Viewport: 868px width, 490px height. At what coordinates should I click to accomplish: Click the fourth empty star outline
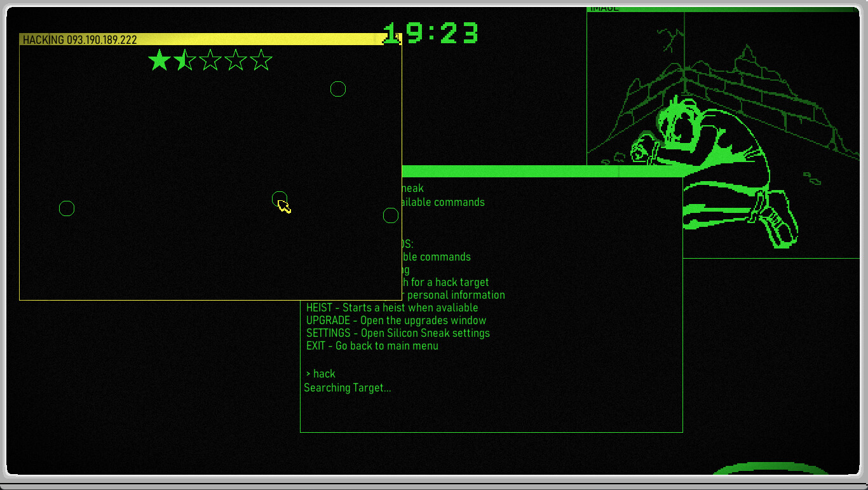click(236, 60)
